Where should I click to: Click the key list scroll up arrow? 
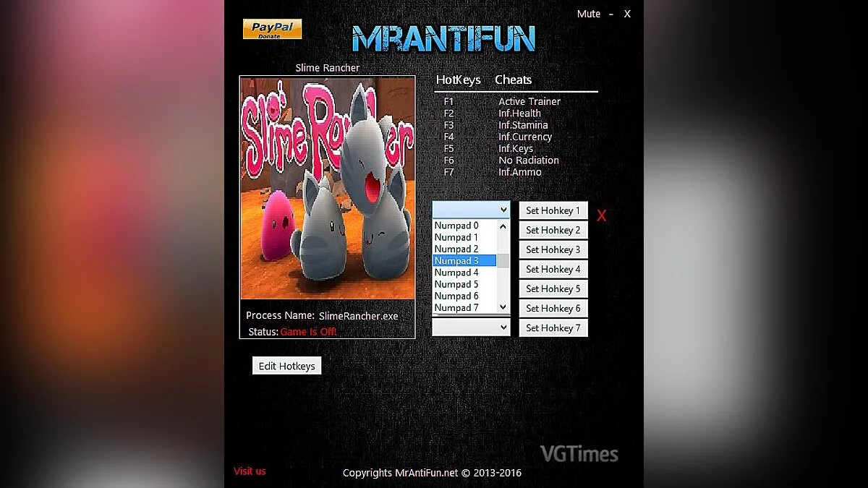(x=503, y=226)
